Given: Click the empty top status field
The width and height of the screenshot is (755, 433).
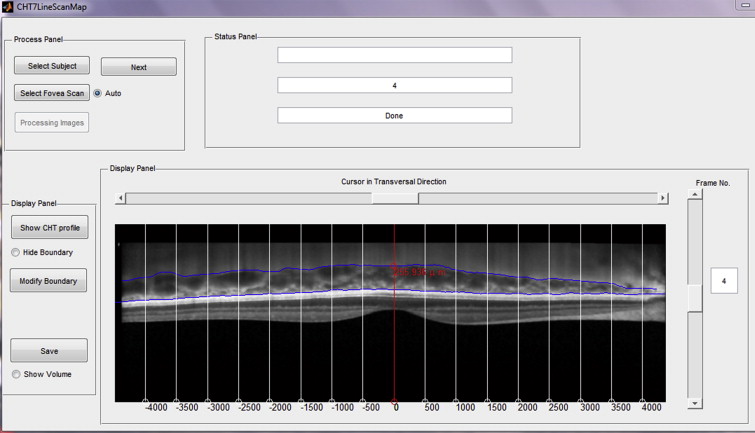Looking at the screenshot, I should (394, 55).
